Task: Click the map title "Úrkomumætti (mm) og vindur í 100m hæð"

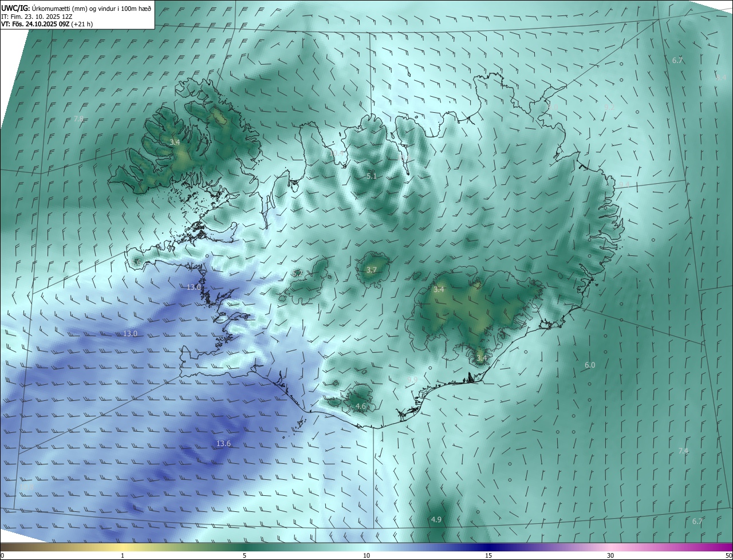Action: [x=91, y=8]
